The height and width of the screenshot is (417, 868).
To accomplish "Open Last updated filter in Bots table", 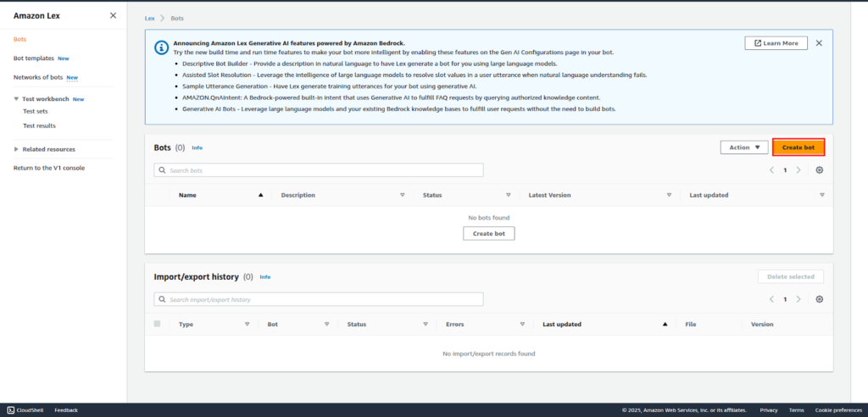I will tap(822, 195).
